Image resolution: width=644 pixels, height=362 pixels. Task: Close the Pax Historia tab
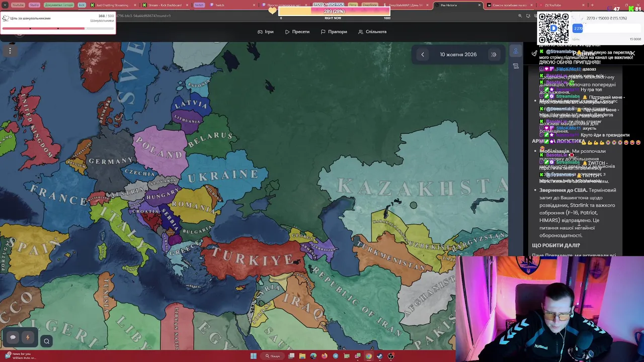[x=479, y=5]
